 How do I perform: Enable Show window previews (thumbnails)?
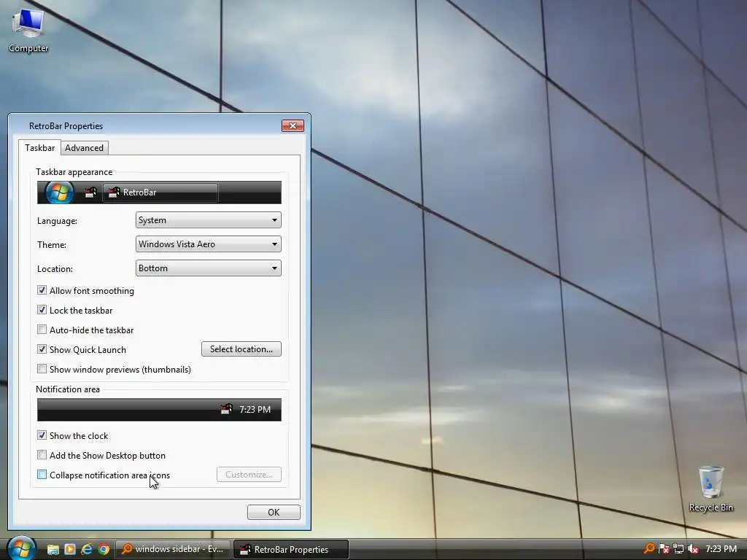pos(42,369)
